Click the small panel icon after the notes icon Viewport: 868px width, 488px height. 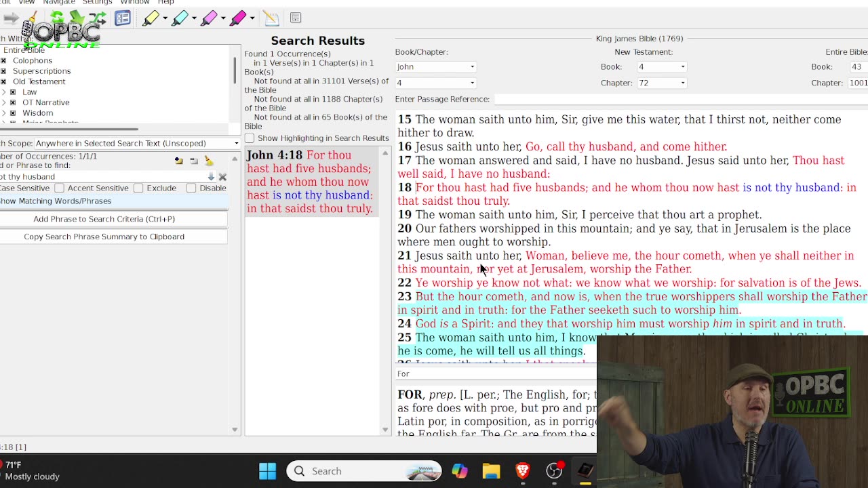point(296,18)
